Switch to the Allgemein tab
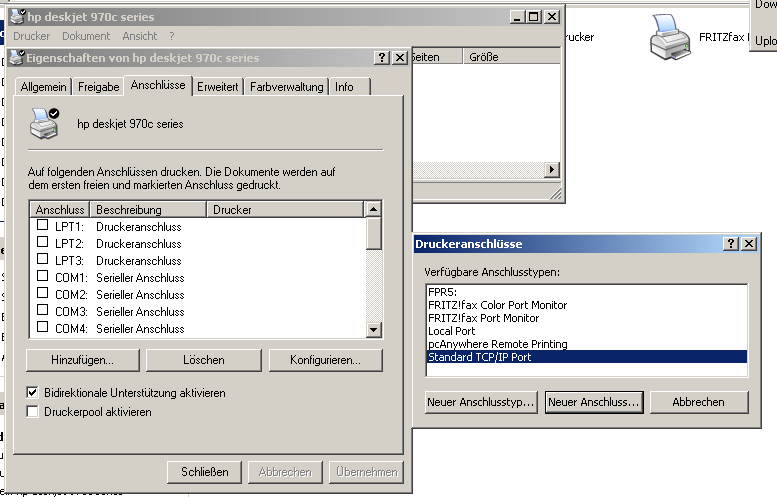The image size is (777, 497). (x=43, y=87)
